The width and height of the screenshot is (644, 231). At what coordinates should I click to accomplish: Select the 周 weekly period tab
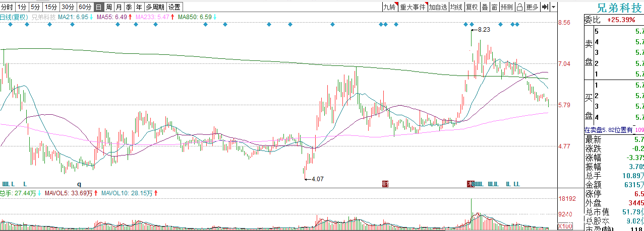click(108, 7)
